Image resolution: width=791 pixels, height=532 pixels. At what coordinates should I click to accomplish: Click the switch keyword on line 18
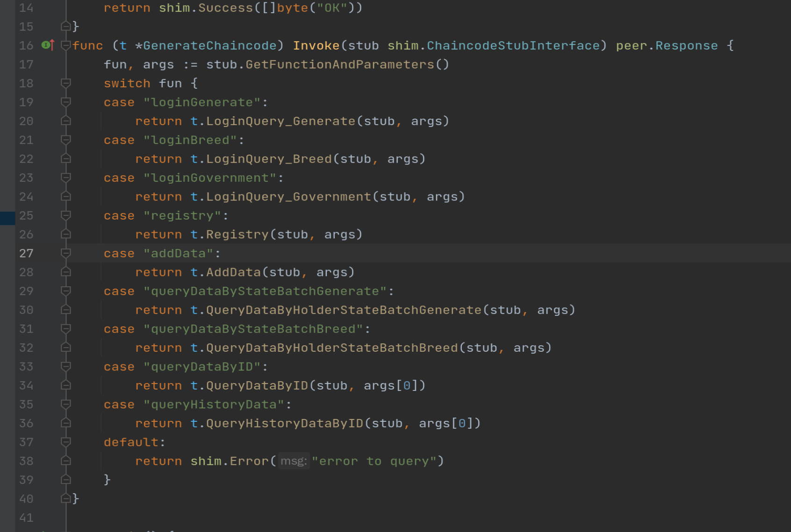127,84
